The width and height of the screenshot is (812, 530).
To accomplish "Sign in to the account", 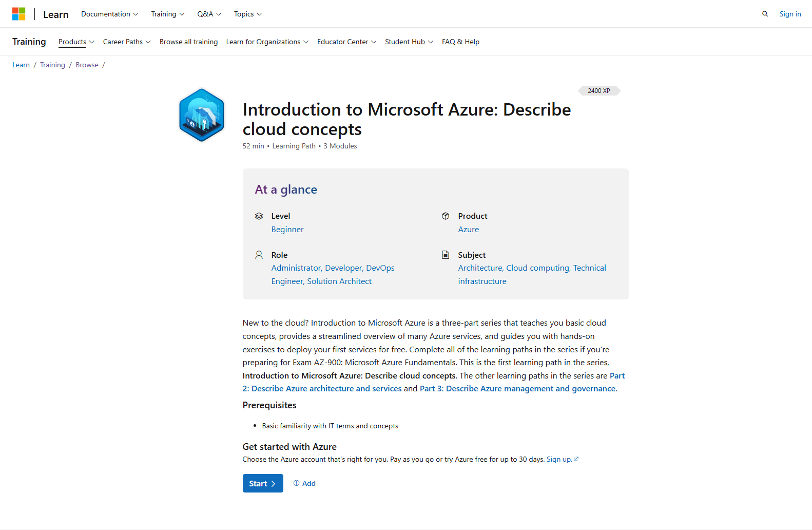I will (790, 14).
